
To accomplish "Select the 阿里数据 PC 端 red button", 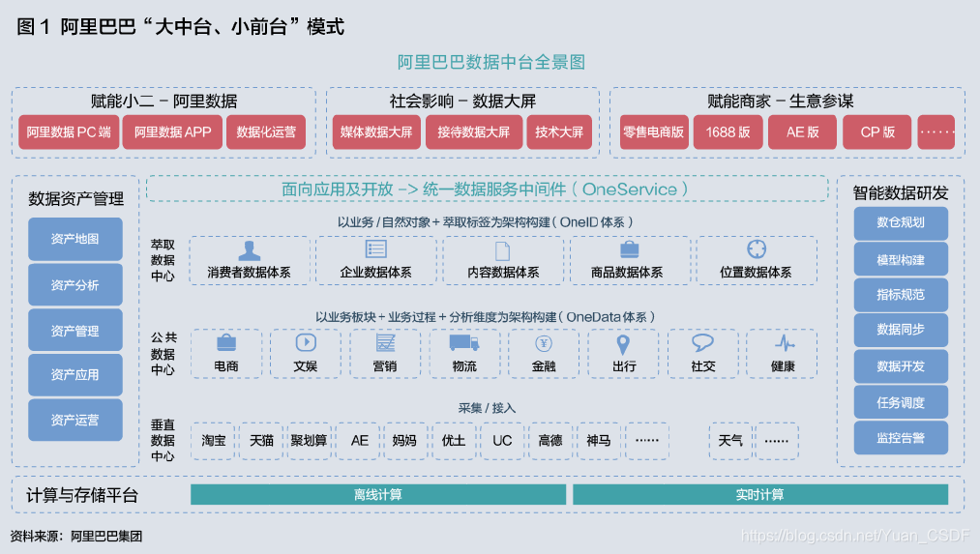I will 69,131.
